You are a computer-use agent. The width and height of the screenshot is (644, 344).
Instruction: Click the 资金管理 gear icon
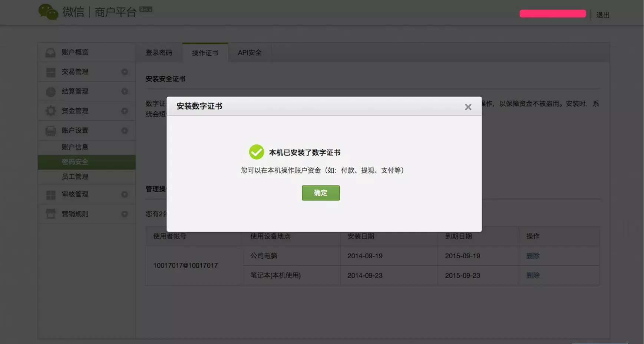point(50,111)
